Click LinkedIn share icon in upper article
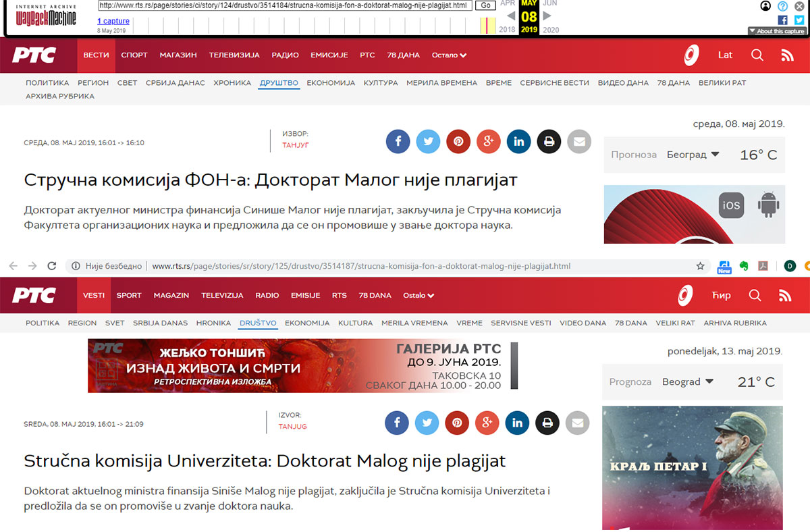 coord(518,142)
